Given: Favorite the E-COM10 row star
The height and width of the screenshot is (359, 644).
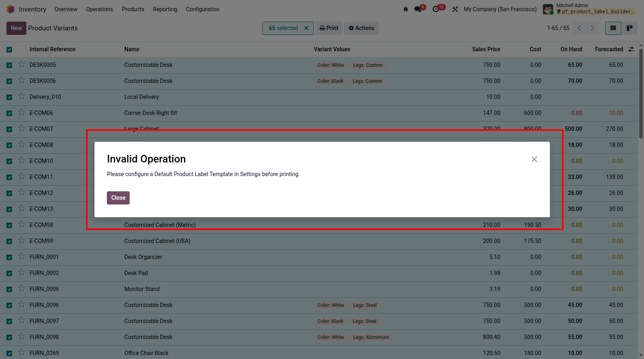Looking at the screenshot, I should tap(22, 160).
